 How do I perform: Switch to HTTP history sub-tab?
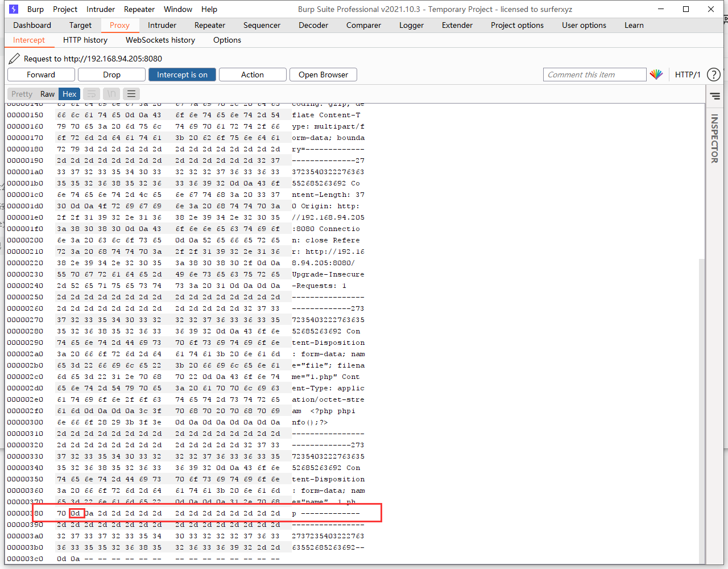(x=85, y=40)
